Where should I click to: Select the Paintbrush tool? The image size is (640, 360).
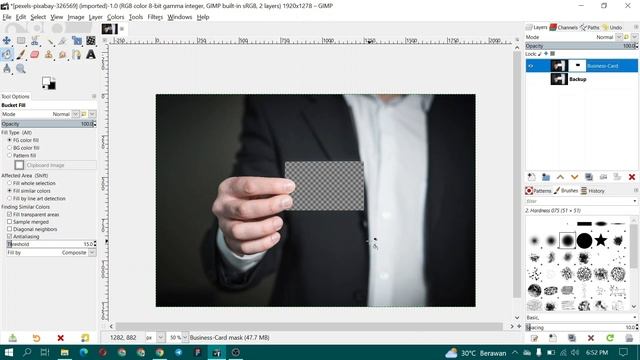pos(21,54)
